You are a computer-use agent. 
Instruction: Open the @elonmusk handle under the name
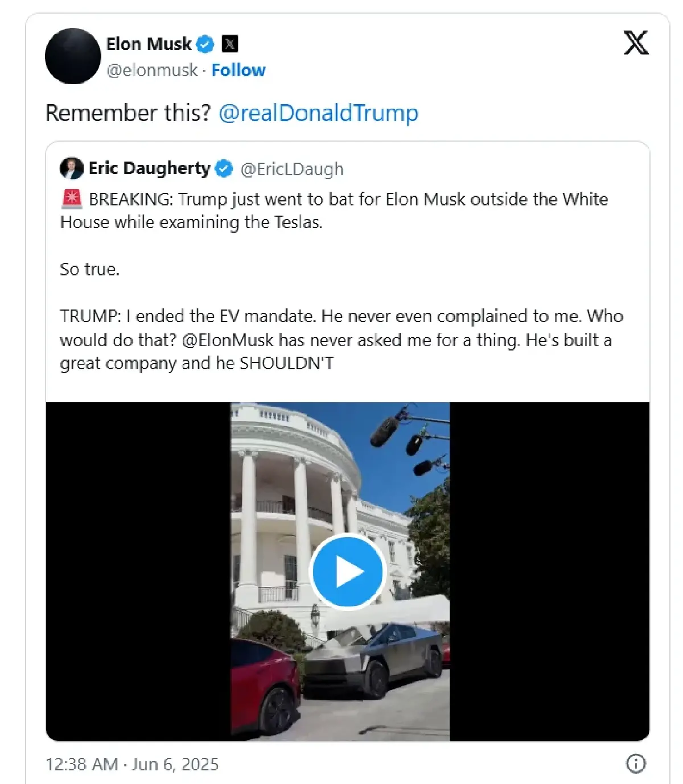pos(152,70)
